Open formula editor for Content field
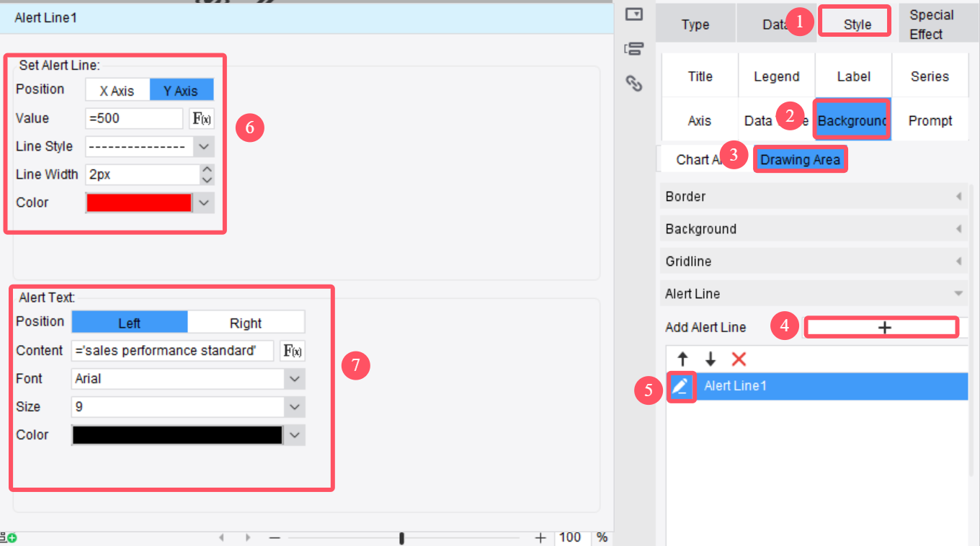The height and width of the screenshot is (546, 980). [x=293, y=351]
